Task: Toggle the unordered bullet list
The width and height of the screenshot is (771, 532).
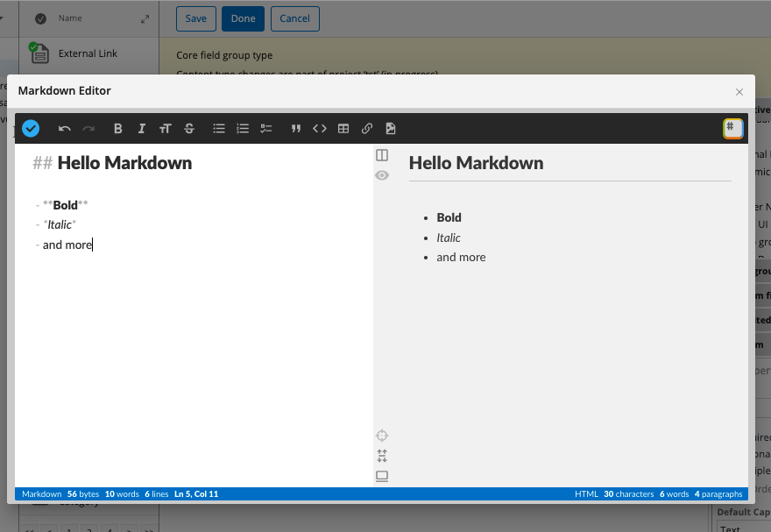Action: point(218,128)
